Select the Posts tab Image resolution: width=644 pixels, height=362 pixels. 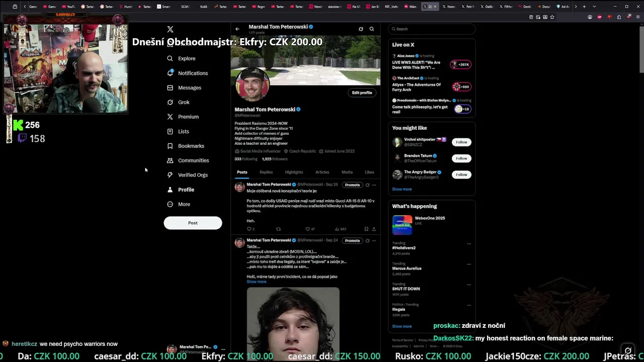[x=242, y=172]
